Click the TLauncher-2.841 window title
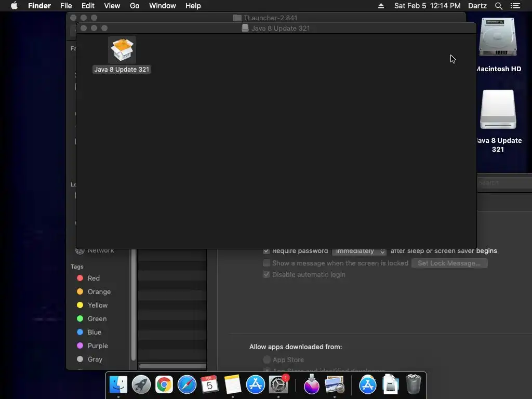This screenshot has height=399, width=532. (x=270, y=18)
